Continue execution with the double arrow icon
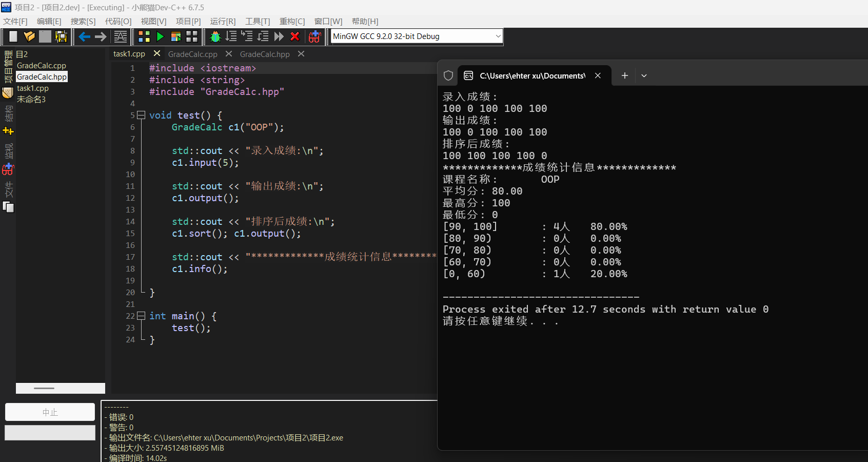 [279, 36]
